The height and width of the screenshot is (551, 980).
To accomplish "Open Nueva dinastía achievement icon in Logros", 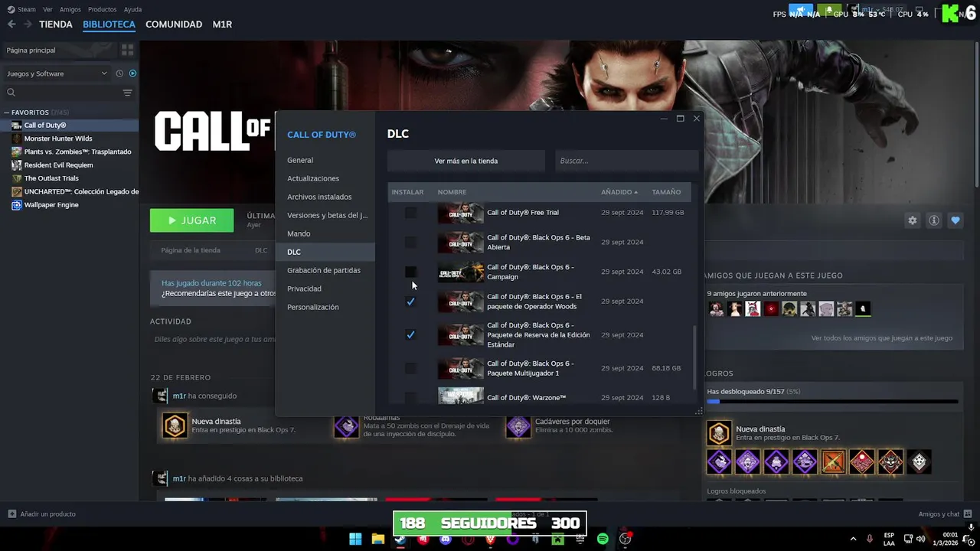I will click(718, 433).
